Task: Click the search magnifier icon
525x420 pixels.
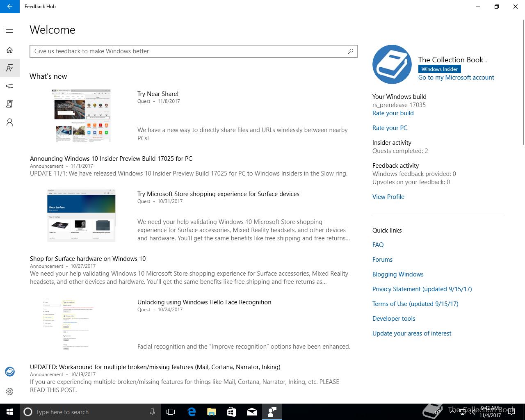Action: click(x=351, y=51)
